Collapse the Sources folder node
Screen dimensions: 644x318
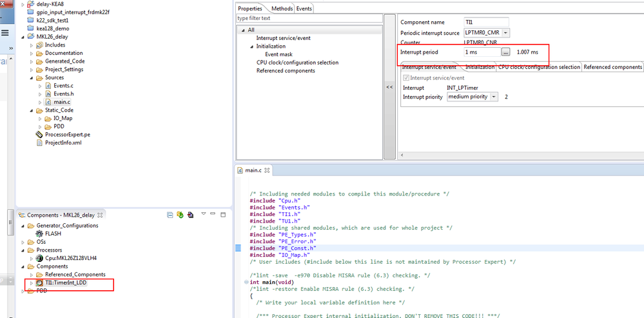click(x=31, y=77)
